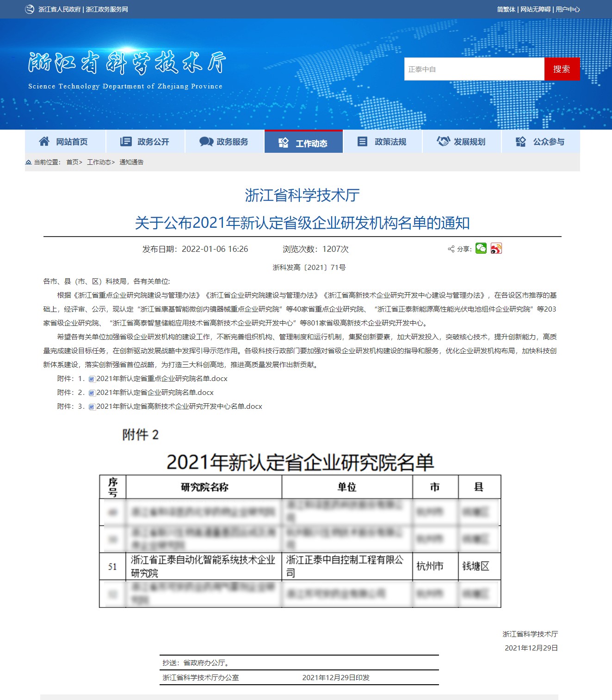Go to 用户中心
The height and width of the screenshot is (700, 612).
click(568, 9)
